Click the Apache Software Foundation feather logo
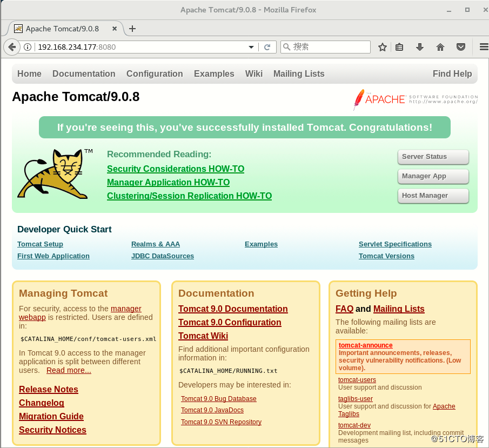This screenshot has height=448, width=489. click(x=416, y=99)
